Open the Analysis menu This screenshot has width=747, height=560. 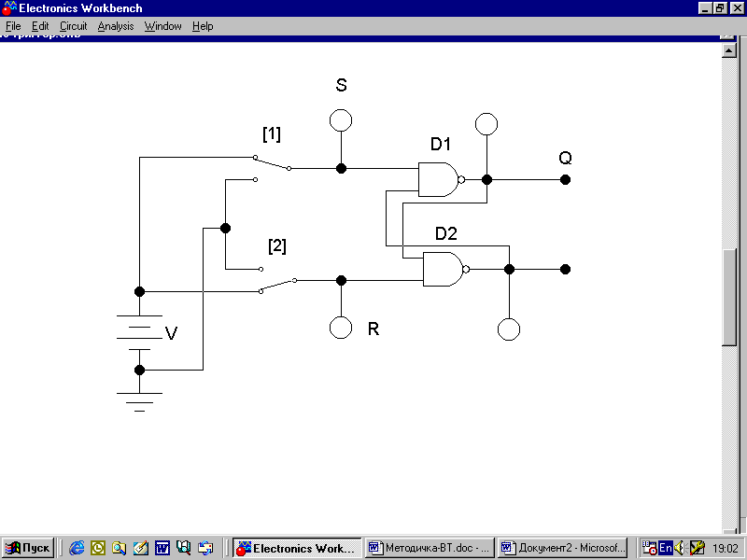coord(115,26)
